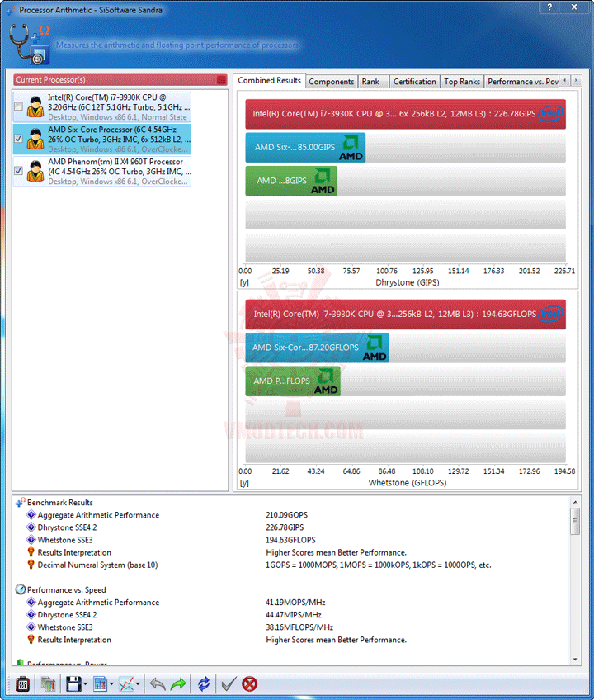Click the gray back arrow icon
This screenshot has width=594, height=700.
[158, 684]
